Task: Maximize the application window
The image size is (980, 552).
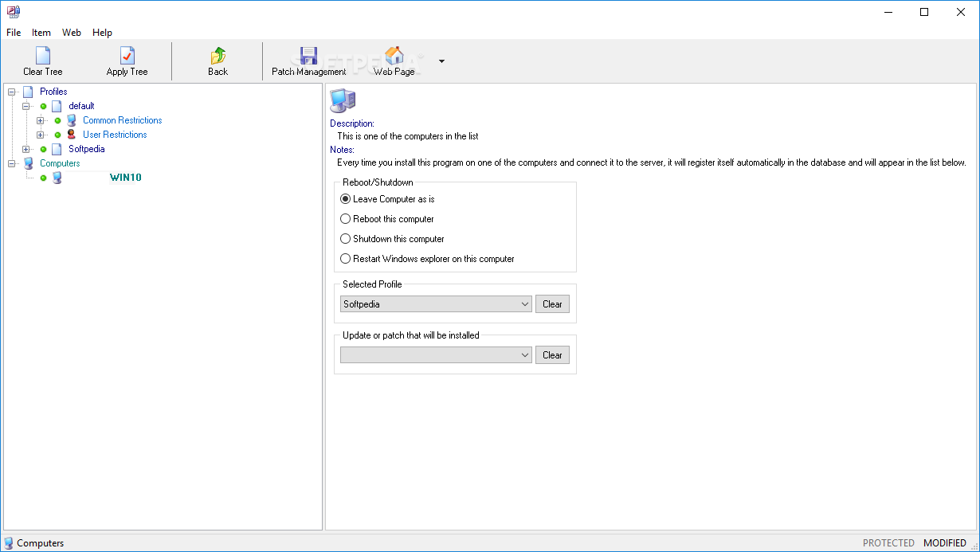Action: click(924, 12)
